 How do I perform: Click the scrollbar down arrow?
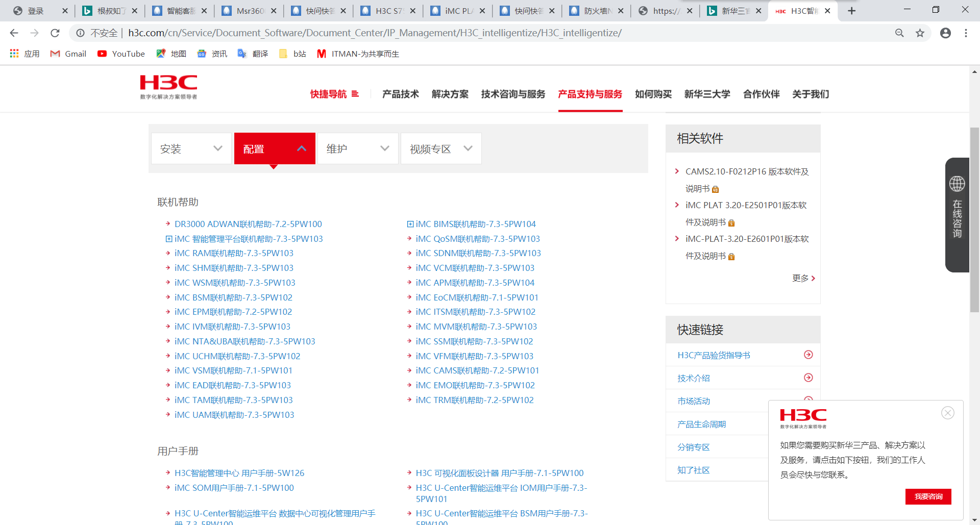[x=975, y=520]
